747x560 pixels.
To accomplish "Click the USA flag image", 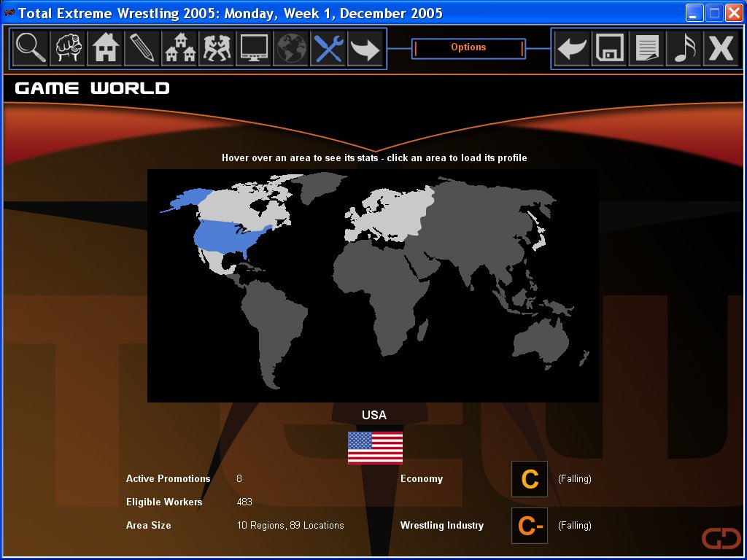I will [375, 448].
